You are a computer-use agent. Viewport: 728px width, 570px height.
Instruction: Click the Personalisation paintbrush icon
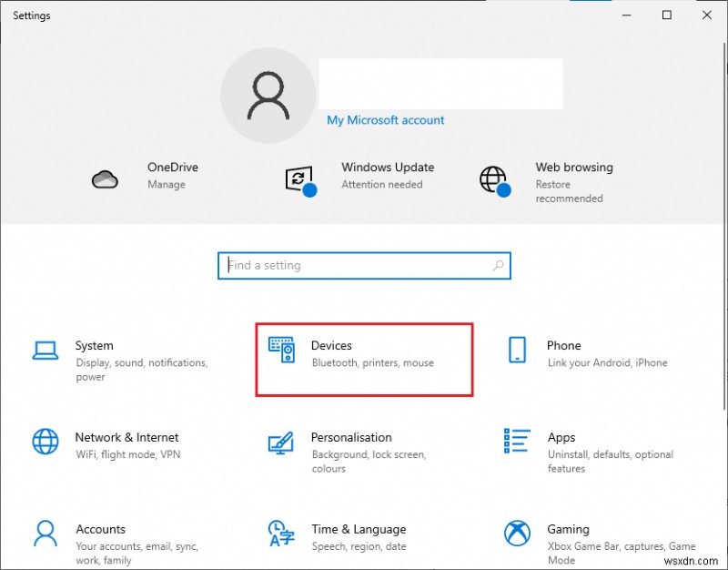point(281,442)
